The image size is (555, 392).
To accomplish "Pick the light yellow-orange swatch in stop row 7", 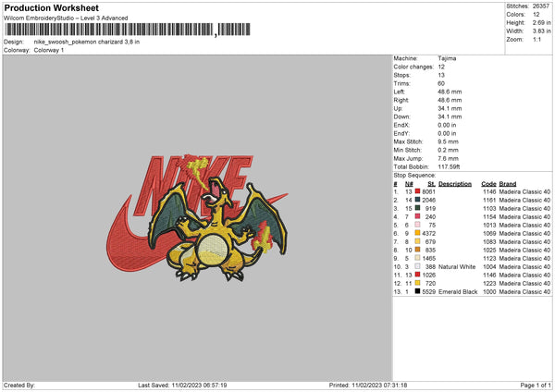I will (x=417, y=241).
